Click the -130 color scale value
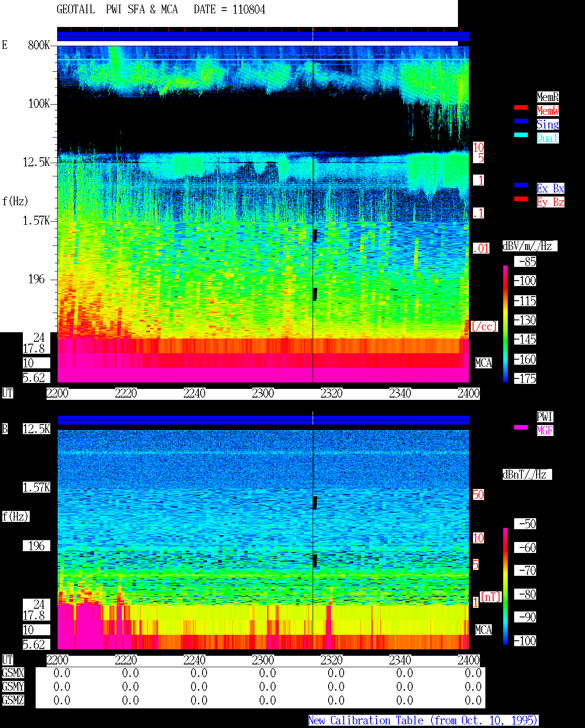This screenshot has width=585, height=728. point(526,320)
